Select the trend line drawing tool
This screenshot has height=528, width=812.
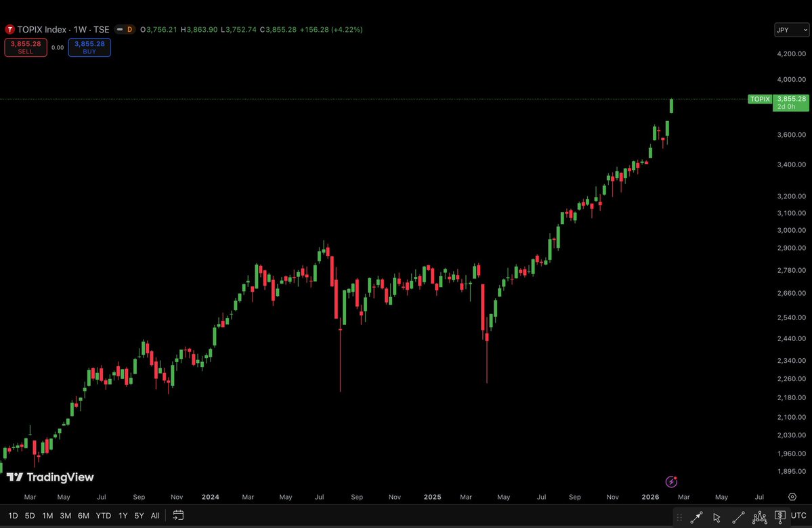coord(738,516)
